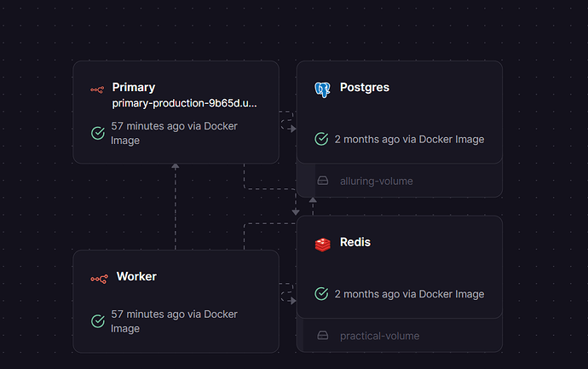Click Primary's green success checkmark icon
Viewport: 588px width, 369px height.
coord(97,133)
